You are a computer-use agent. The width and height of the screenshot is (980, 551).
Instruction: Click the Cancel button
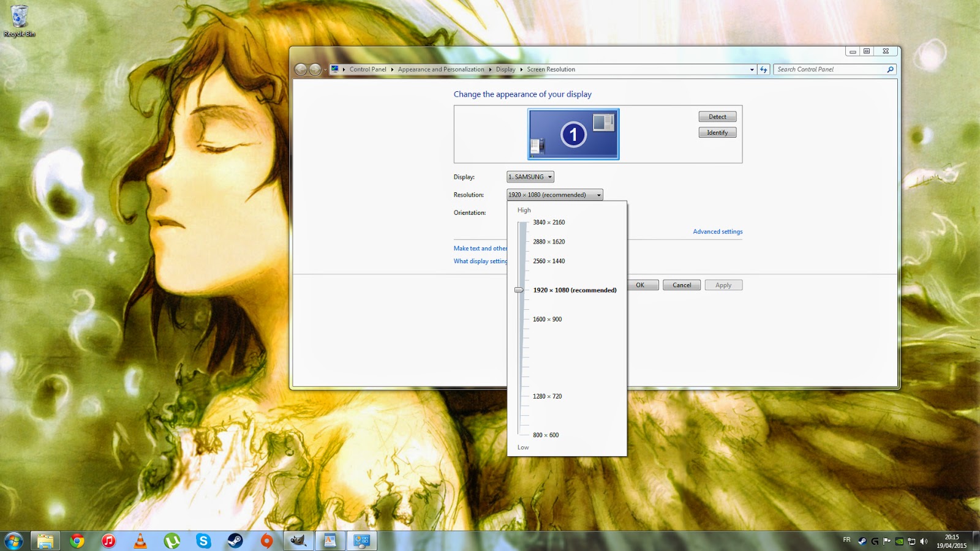tap(682, 285)
